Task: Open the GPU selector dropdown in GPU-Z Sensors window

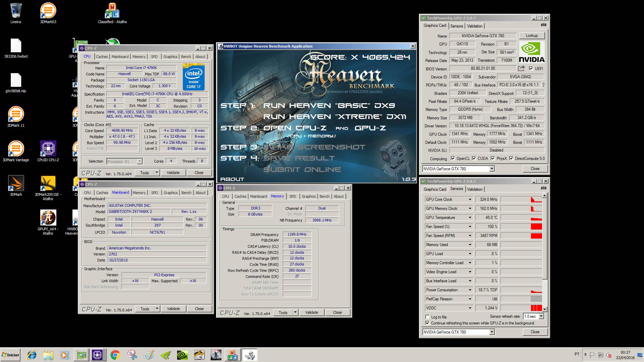Action: click(492, 332)
